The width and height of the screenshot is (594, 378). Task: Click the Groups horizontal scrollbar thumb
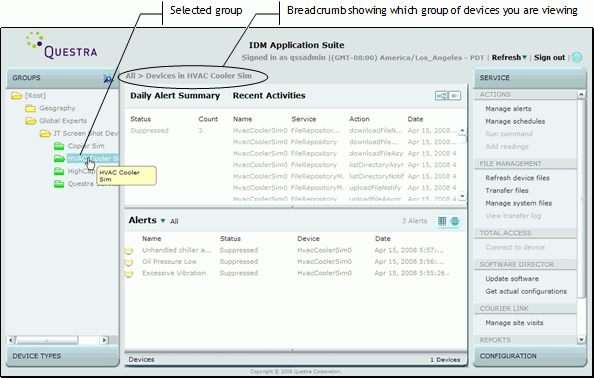(x=47, y=340)
